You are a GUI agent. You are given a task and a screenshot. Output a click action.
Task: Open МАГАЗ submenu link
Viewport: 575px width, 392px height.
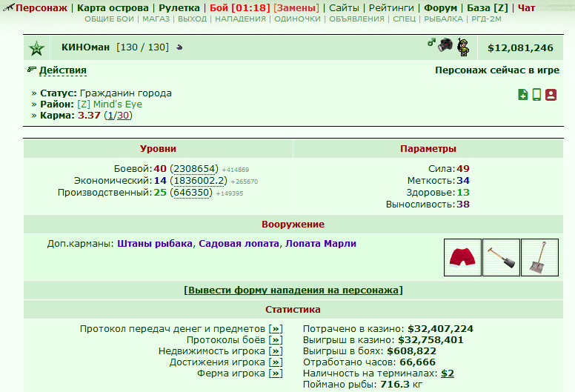(156, 19)
